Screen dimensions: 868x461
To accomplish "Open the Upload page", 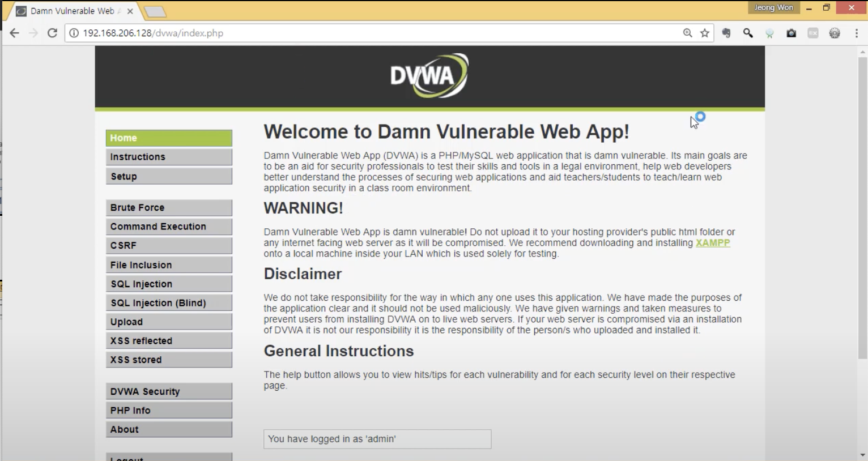I will pyautogui.click(x=169, y=322).
